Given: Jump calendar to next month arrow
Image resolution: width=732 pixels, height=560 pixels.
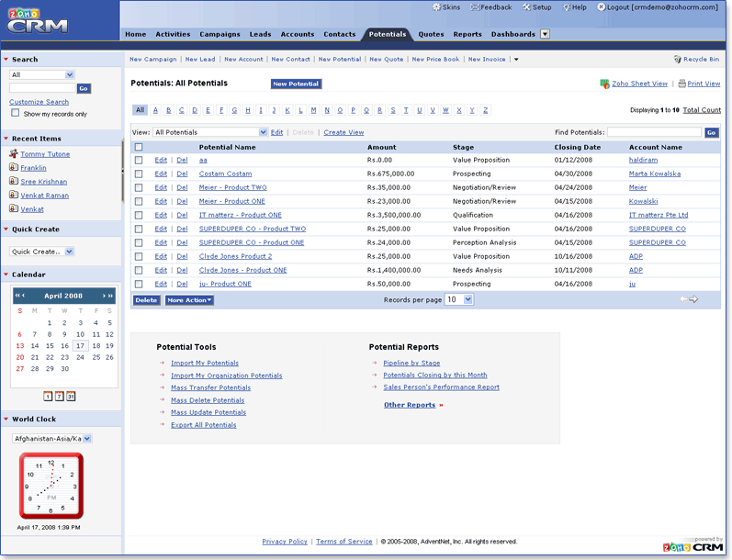Looking at the screenshot, I should pyautogui.click(x=110, y=296).
